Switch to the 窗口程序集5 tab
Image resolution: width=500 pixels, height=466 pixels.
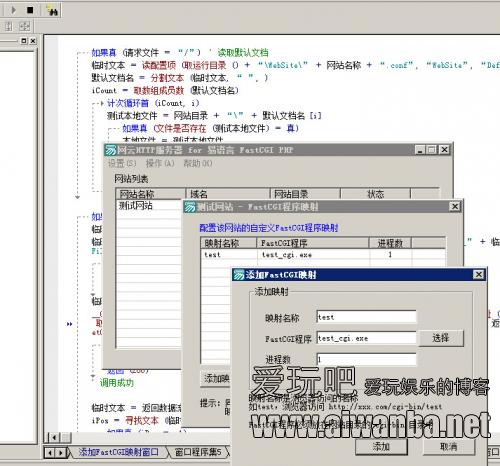pos(198,452)
